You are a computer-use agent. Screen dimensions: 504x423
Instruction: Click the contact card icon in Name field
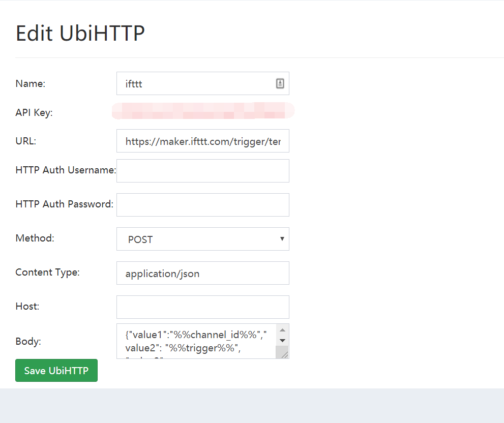coord(280,84)
